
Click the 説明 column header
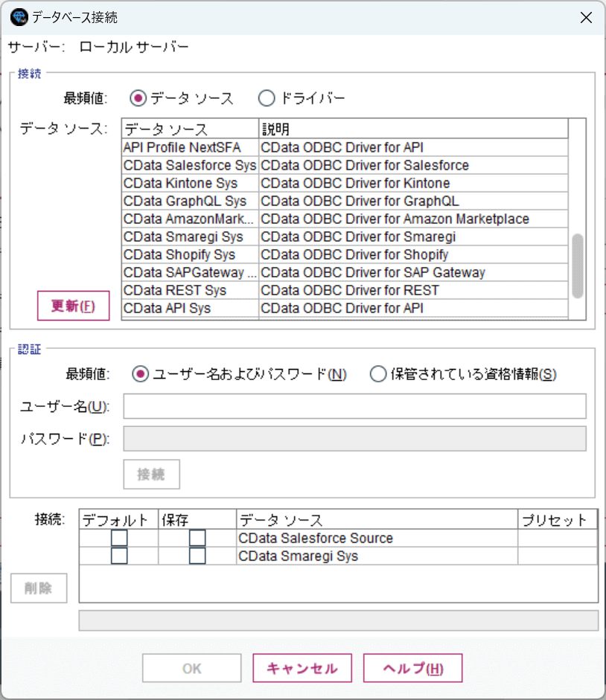click(x=413, y=129)
